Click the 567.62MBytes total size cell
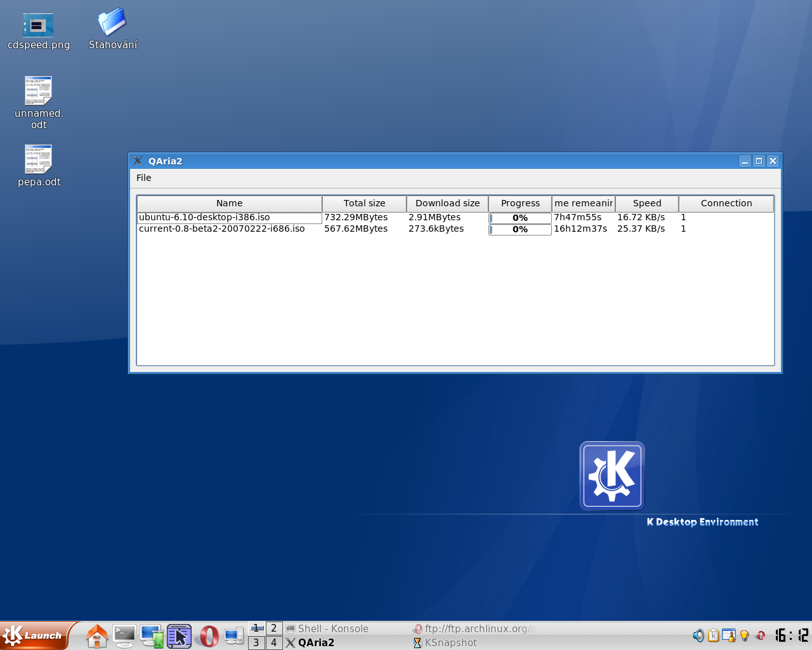The image size is (812, 650). 364,229
